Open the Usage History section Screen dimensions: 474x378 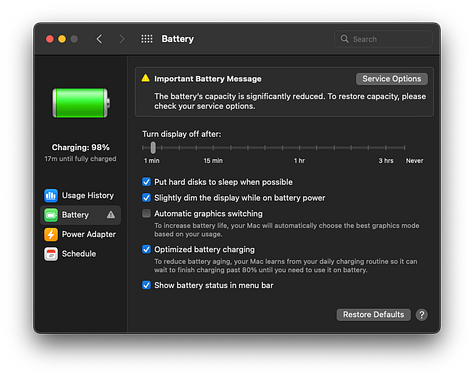80,195
